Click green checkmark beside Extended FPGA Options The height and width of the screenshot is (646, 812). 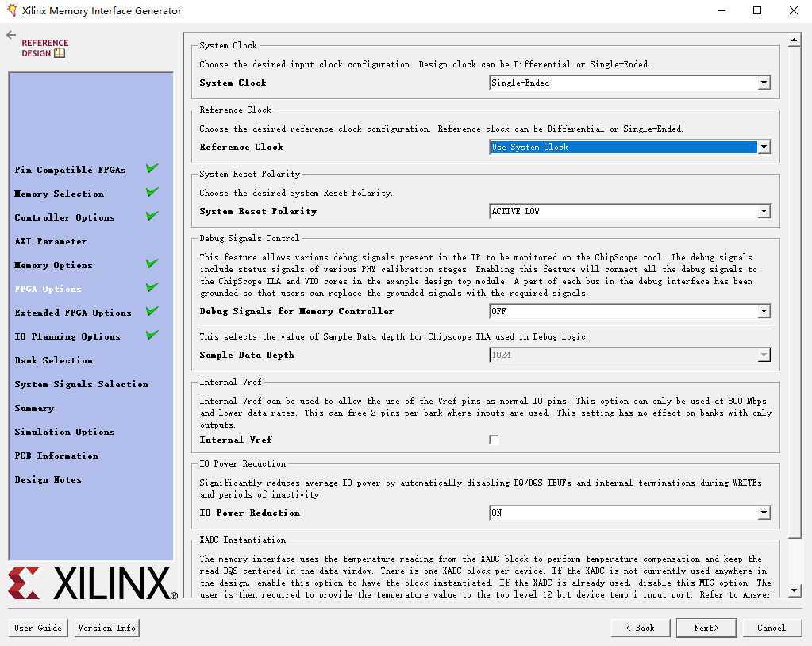click(152, 311)
